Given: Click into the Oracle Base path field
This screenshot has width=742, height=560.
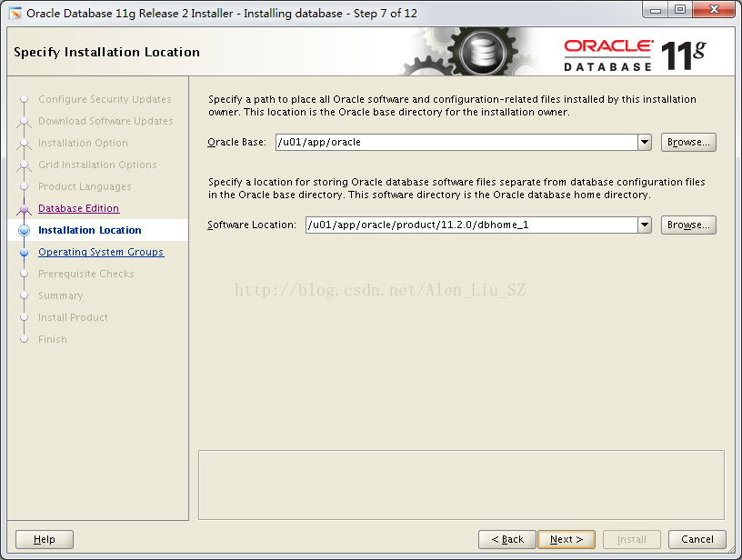Looking at the screenshot, I should pyautogui.click(x=456, y=142).
